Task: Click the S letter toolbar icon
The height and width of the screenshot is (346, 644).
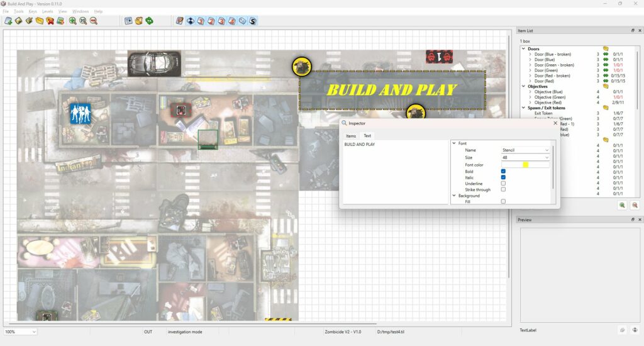Action: coord(253,21)
